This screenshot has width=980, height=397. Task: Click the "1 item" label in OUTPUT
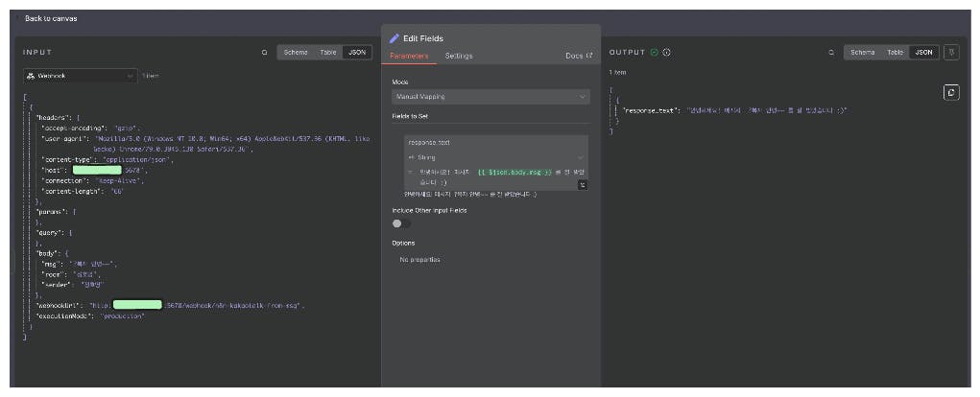click(618, 73)
